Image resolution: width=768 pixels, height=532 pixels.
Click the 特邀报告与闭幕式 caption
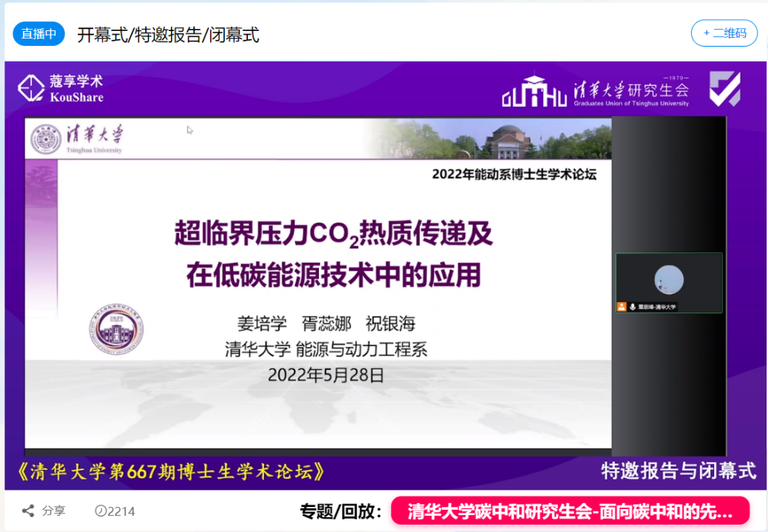(678, 471)
